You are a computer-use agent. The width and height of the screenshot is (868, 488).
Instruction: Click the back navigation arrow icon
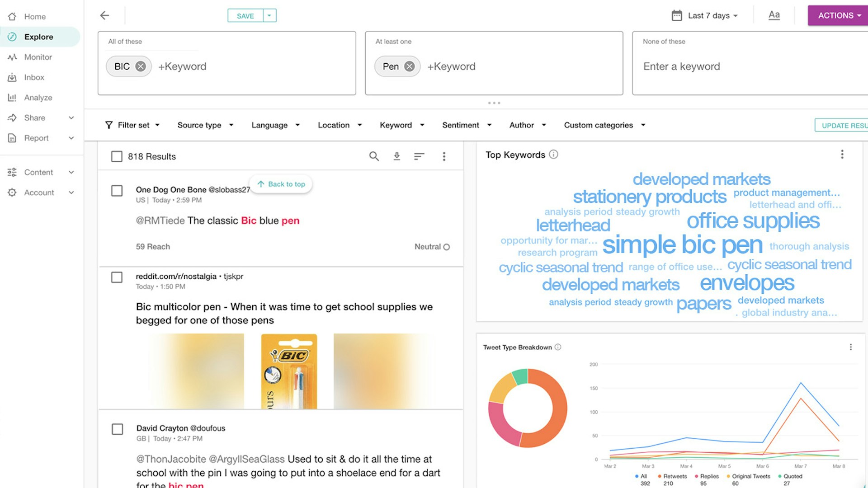105,15
